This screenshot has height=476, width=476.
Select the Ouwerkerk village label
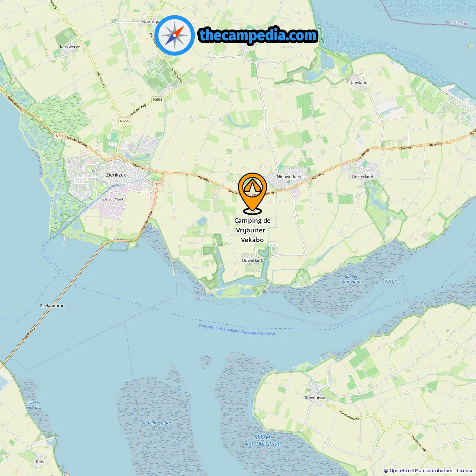[253, 260]
